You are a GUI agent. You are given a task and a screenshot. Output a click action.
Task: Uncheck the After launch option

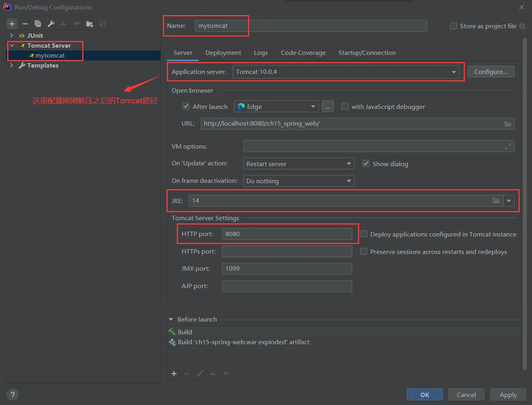186,107
